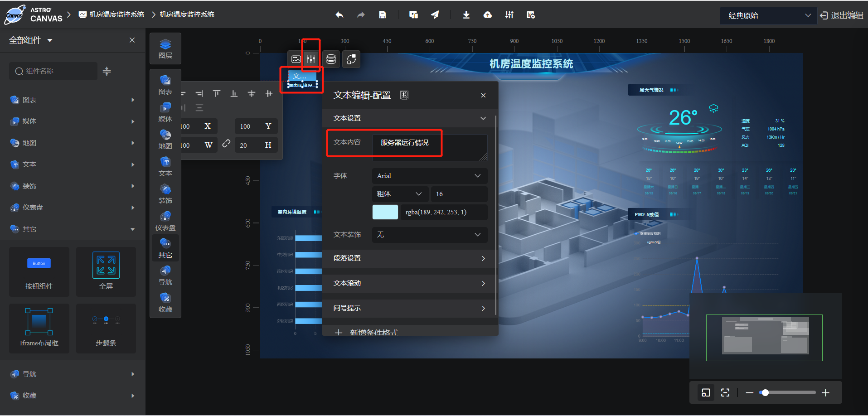The height and width of the screenshot is (416, 868).
Task: Expand the 文本滚动 section
Action: tap(408, 283)
